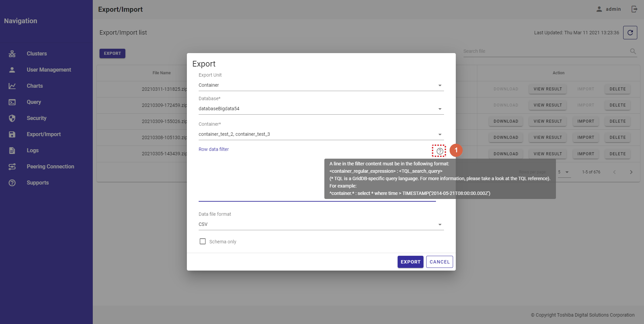
Task: Delete file 20210309-155026.zip
Action: click(x=617, y=121)
